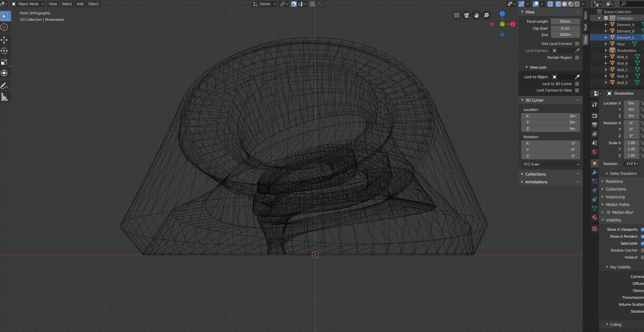Expand the Instancing section
Screen dimensions: 644x332
tap(615, 197)
